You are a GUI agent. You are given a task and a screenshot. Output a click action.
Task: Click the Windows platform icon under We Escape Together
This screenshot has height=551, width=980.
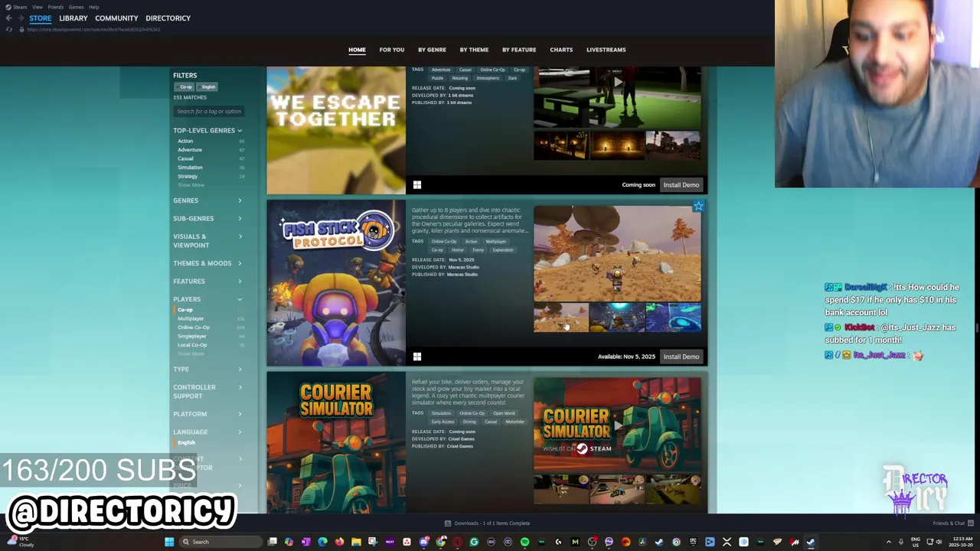click(417, 185)
